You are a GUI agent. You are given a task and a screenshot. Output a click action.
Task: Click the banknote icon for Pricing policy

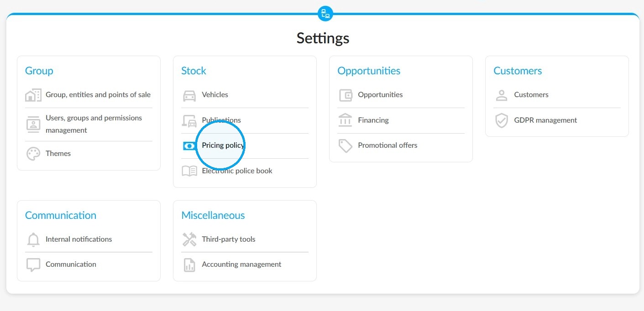pyautogui.click(x=189, y=145)
